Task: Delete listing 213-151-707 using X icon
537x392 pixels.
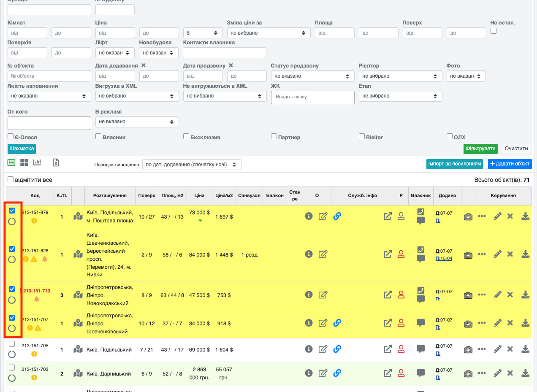Action: point(510,323)
